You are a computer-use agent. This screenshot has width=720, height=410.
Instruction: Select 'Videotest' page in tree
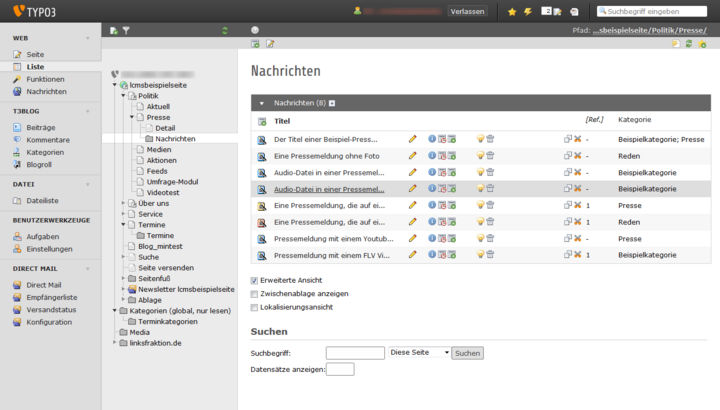pyautogui.click(x=163, y=192)
